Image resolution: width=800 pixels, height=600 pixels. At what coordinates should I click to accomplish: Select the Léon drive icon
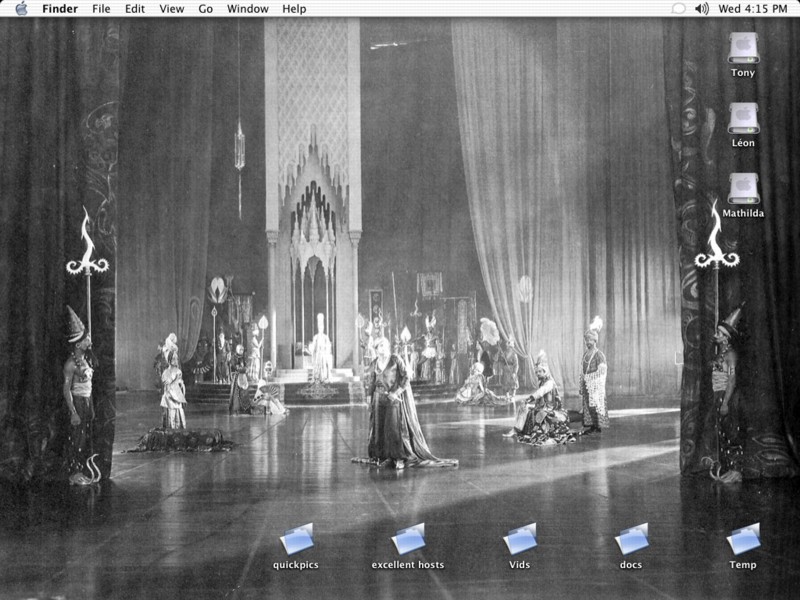(743, 118)
